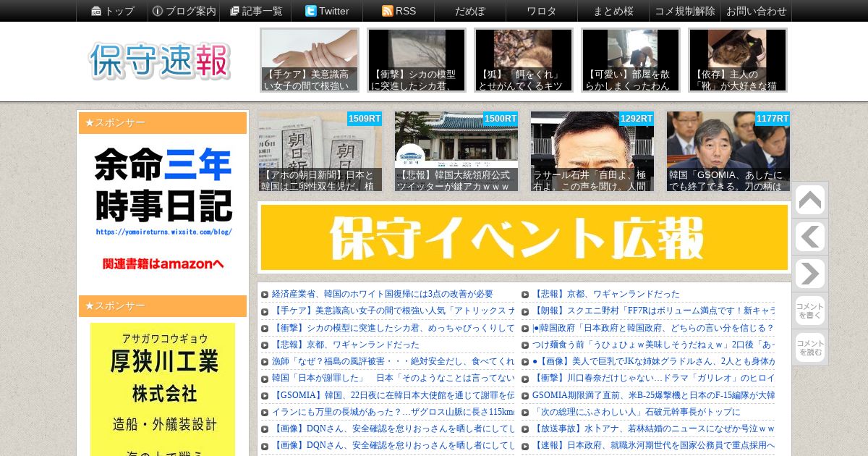Image resolution: width=868 pixels, height=456 pixels.
Task: Open link 漁師「なぜ？福島の風評被害
Action: pos(393,360)
